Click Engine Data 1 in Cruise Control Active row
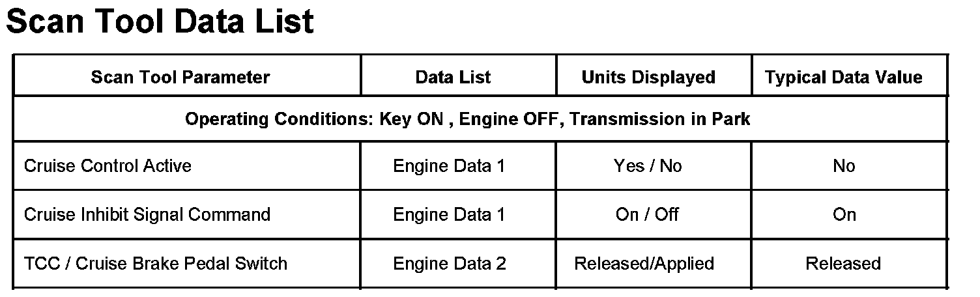The width and height of the screenshot is (980, 297). pos(449,166)
